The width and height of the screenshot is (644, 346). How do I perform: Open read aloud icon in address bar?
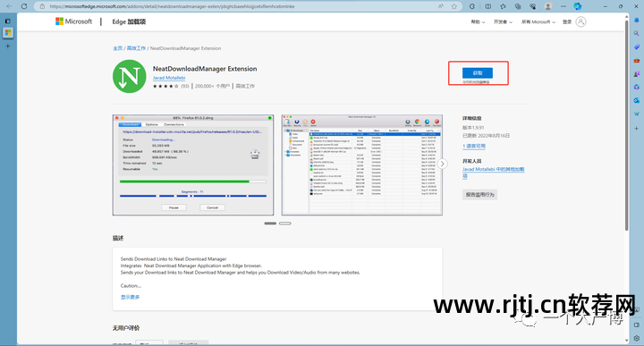(x=441, y=6)
